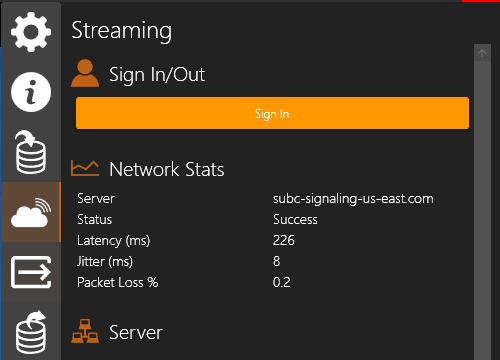Select the Server section heading
Image resolution: width=500 pixels, height=360 pixels.
click(136, 333)
